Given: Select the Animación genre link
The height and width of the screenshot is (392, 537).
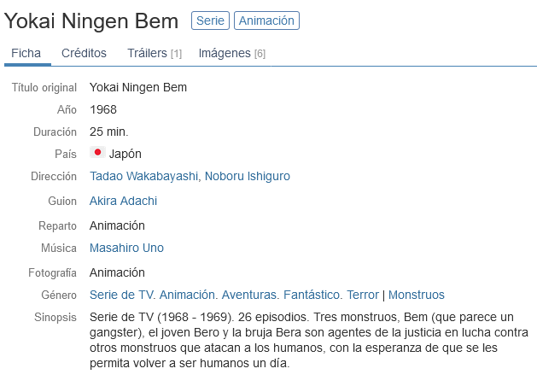Looking at the screenshot, I should coord(188,295).
